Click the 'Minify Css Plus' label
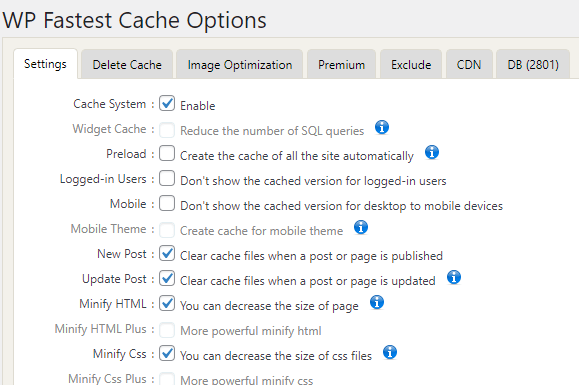This screenshot has height=385, width=579. tap(107, 379)
